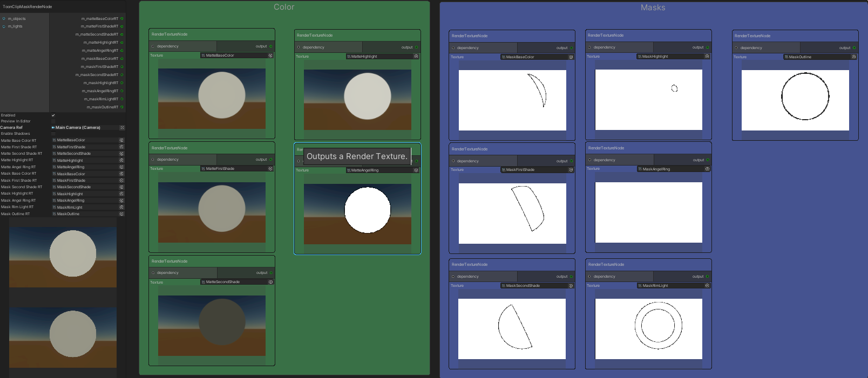The width and height of the screenshot is (868, 378).
Task: Click the m_maskOutlineRT output port
Action: [x=122, y=107]
